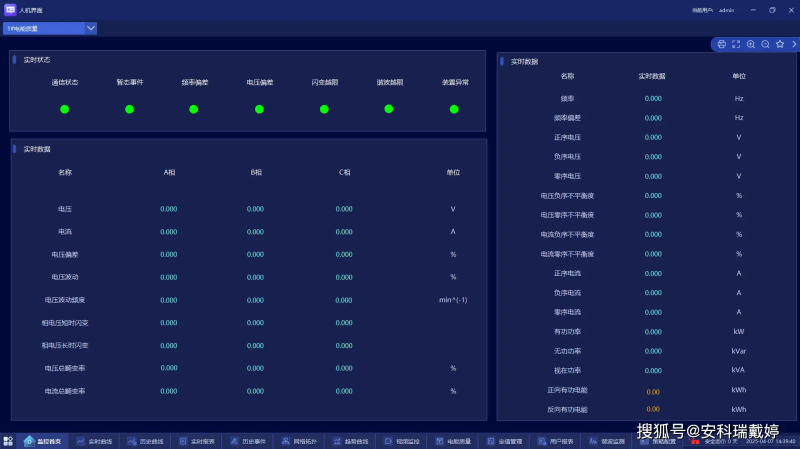The height and width of the screenshot is (449, 800).
Task: Open the device selection dropdown arrow
Action: 91,29
